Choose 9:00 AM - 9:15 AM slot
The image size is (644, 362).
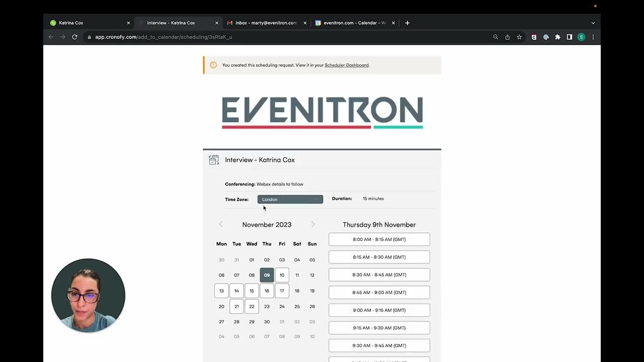[x=379, y=310]
